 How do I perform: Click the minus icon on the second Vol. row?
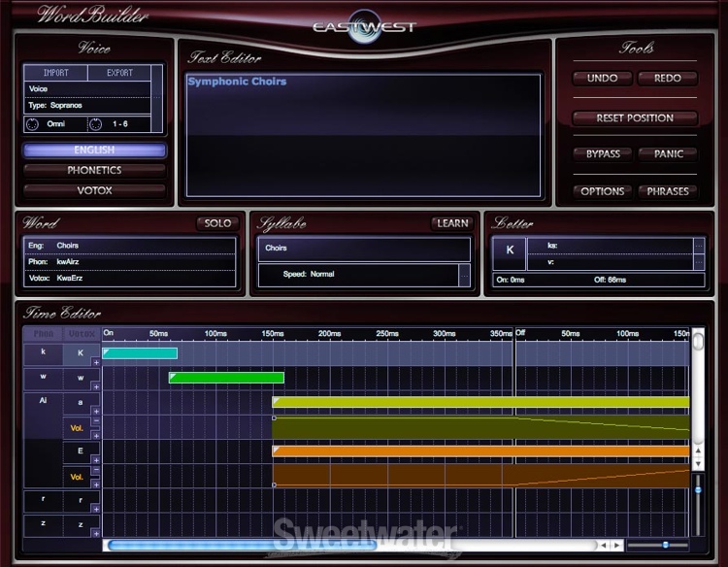[x=96, y=470]
